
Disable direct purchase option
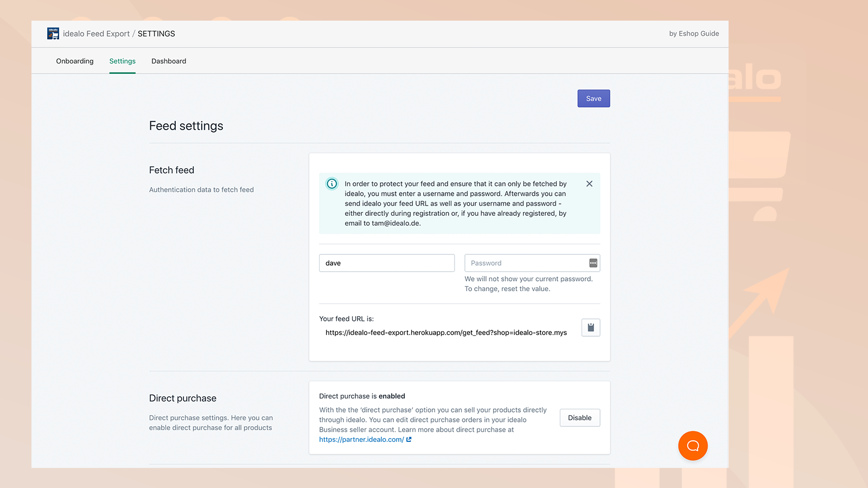[579, 418]
